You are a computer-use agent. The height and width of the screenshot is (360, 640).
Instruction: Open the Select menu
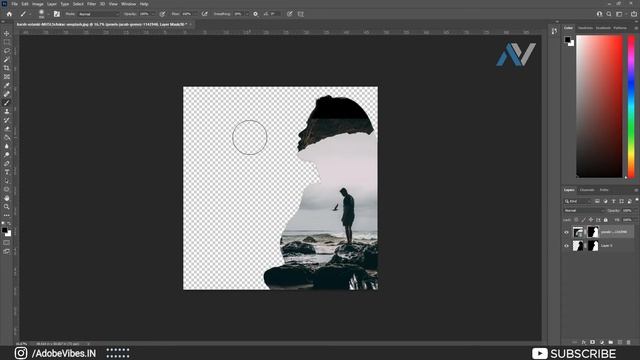(x=78, y=4)
